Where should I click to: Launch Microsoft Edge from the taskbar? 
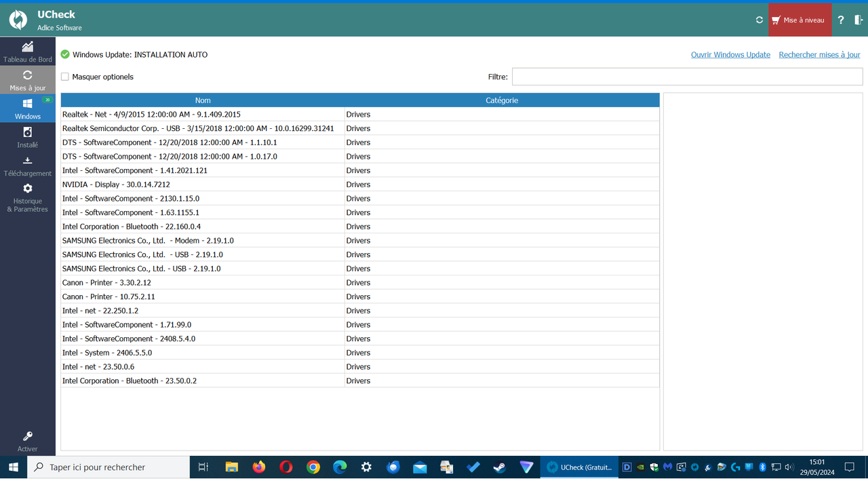(340, 467)
